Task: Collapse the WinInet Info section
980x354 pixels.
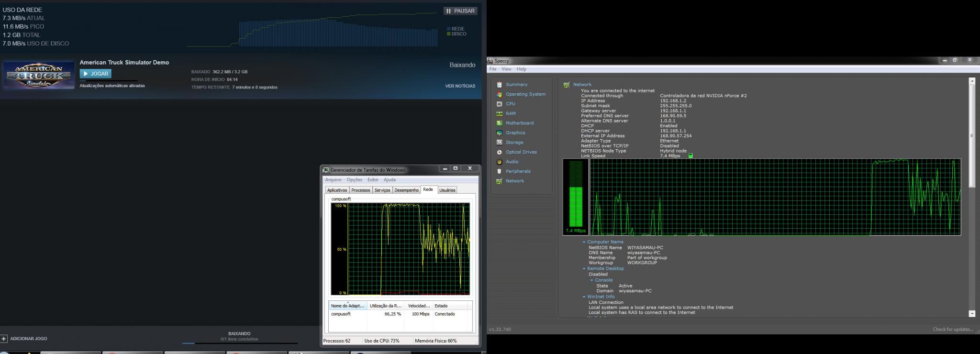Action: pyautogui.click(x=584, y=297)
